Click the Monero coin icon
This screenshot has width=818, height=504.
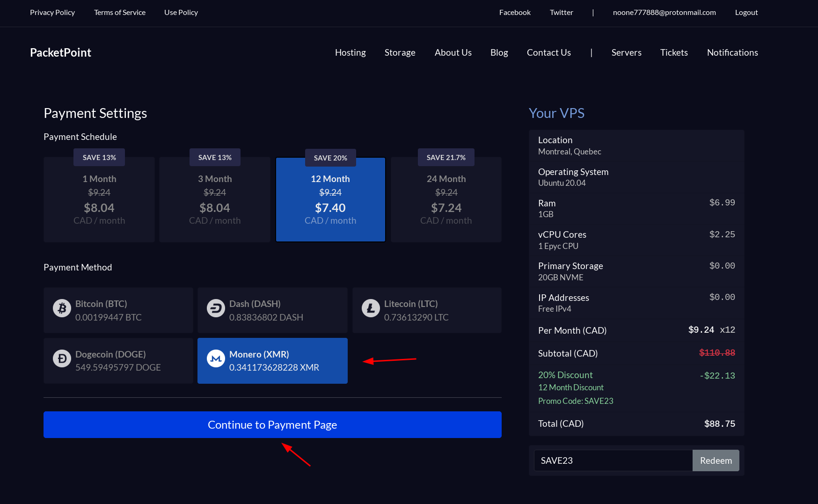click(x=216, y=358)
